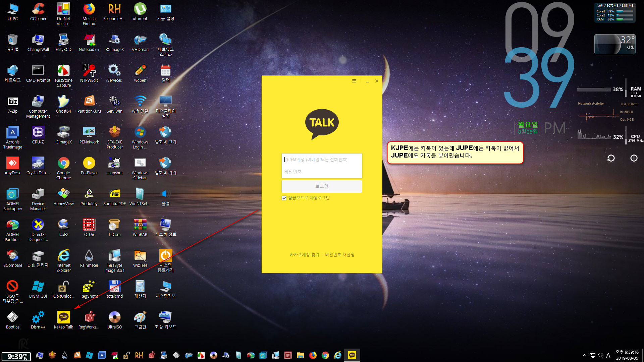
Task: Click the IME language indicator A
Action: [608, 355]
